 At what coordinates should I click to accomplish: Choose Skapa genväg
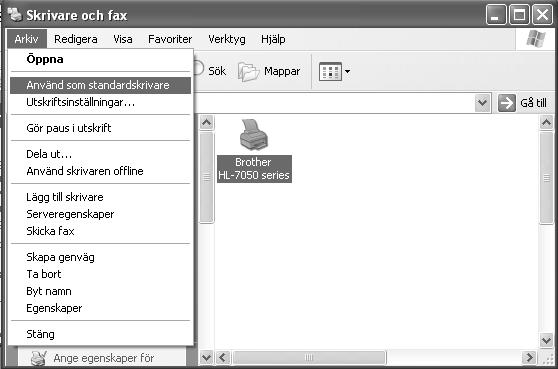tap(100, 257)
